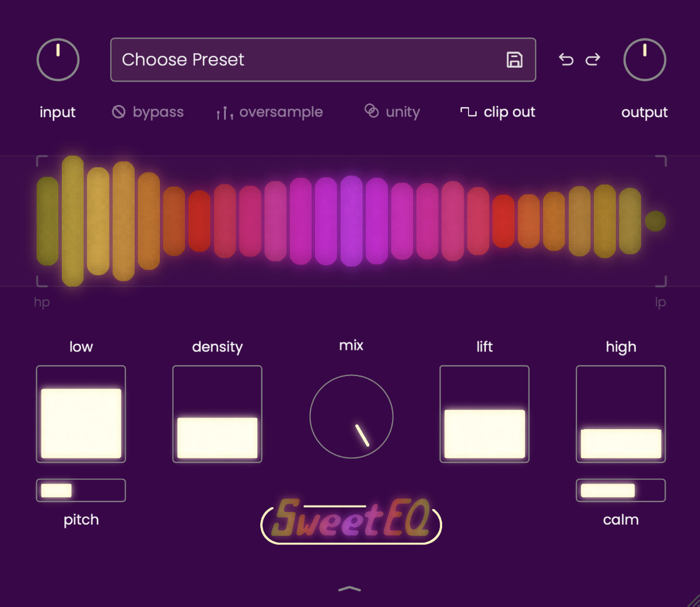Click the mix knob dial
This screenshot has height=607, width=700.
[351, 416]
